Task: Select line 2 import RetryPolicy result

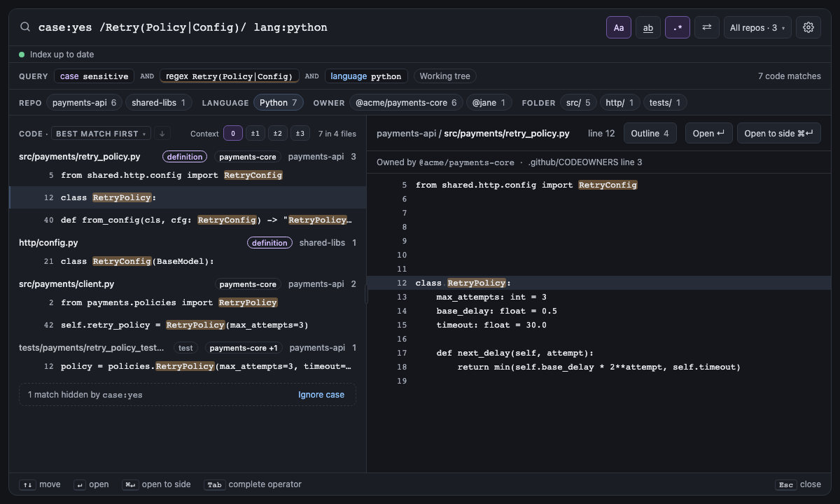Action: pyautogui.click(x=188, y=302)
